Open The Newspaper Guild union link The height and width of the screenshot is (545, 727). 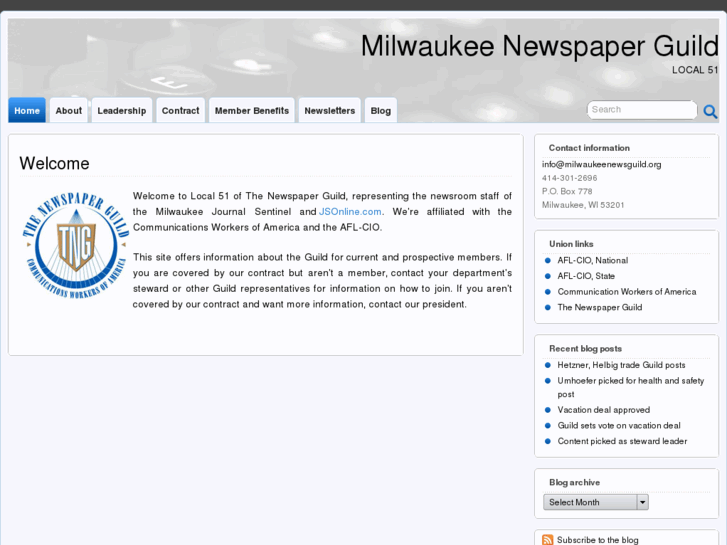tap(599, 307)
